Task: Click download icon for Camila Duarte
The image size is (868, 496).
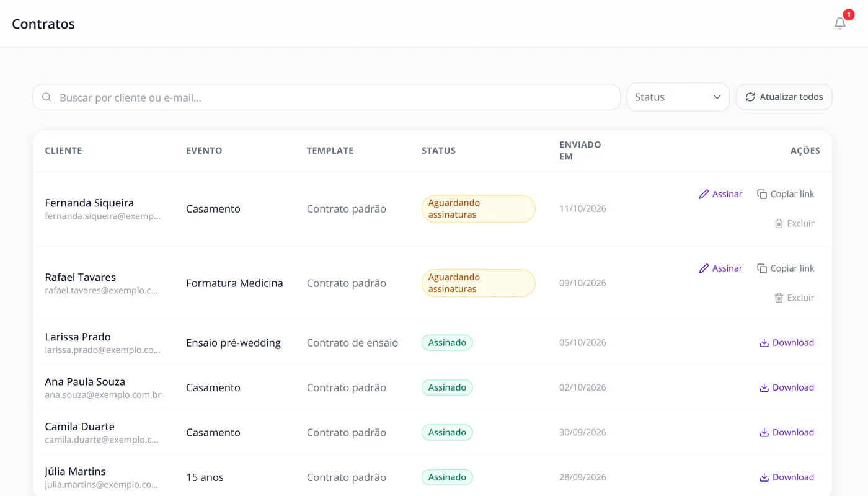Action: [764, 433]
